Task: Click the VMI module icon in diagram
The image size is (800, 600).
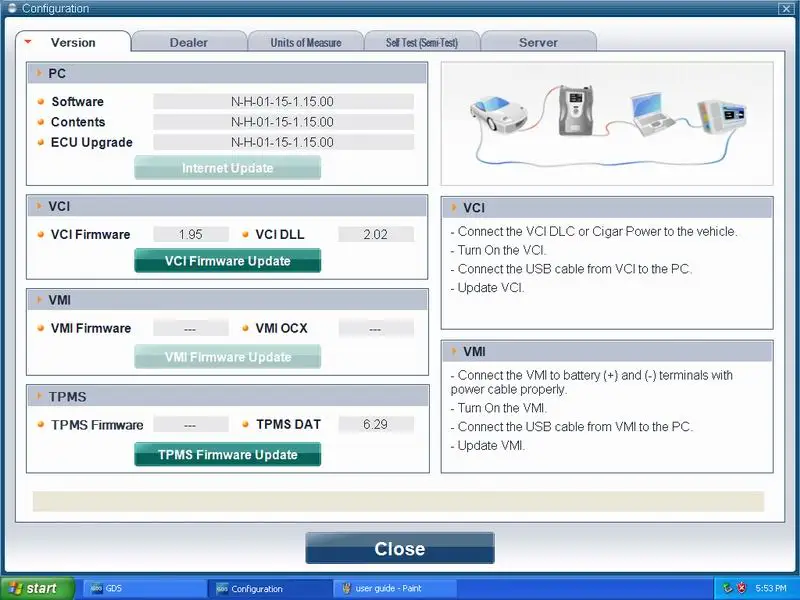Action: pos(722,117)
